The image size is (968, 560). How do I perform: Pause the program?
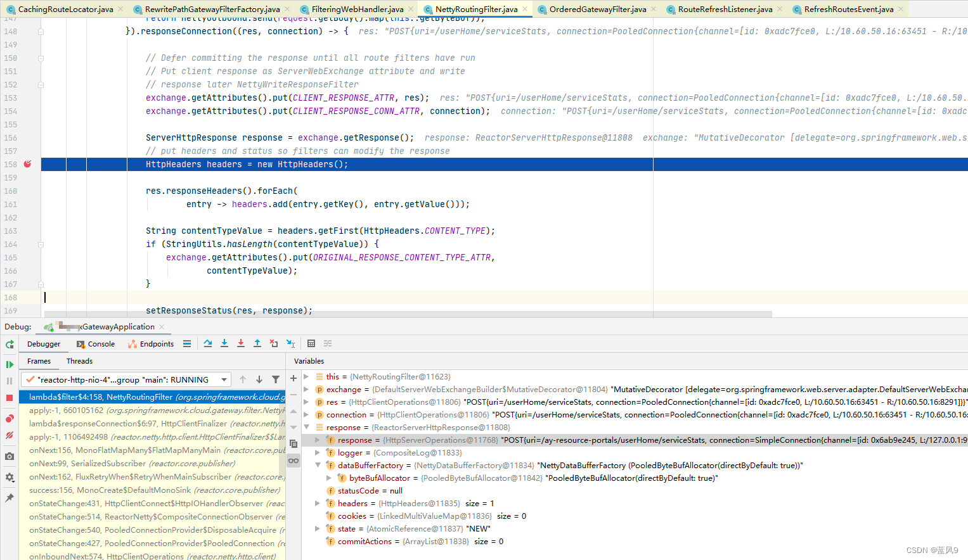10,381
